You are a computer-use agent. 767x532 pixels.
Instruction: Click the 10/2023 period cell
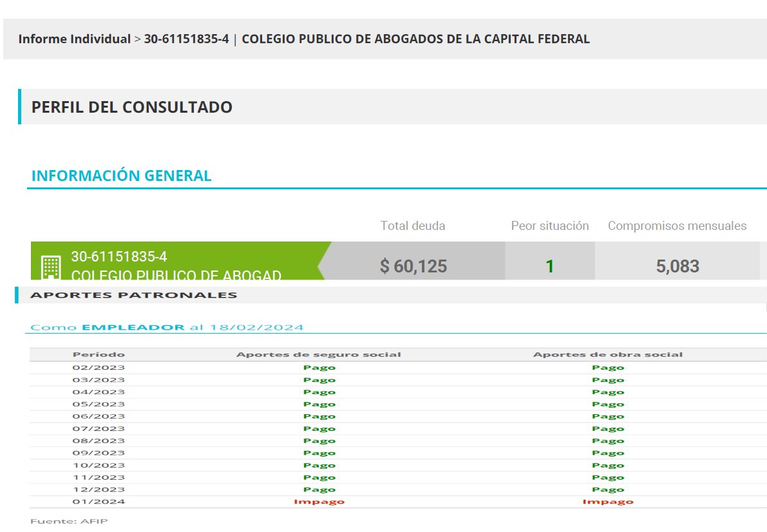point(99,466)
